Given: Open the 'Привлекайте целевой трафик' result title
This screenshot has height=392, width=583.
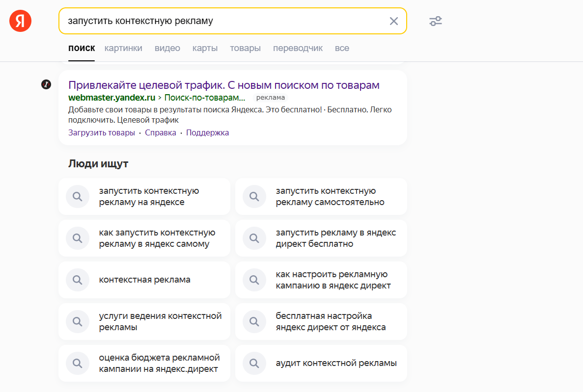Looking at the screenshot, I should coord(224,85).
